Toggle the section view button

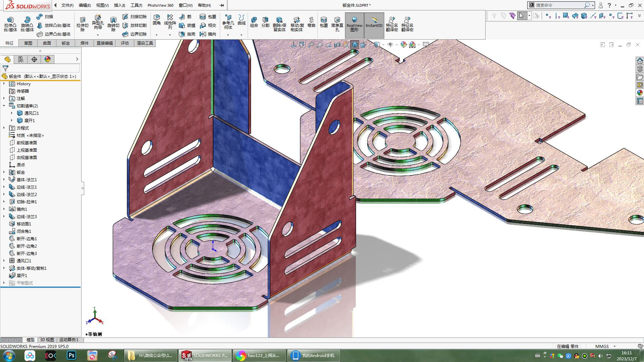coord(337,44)
